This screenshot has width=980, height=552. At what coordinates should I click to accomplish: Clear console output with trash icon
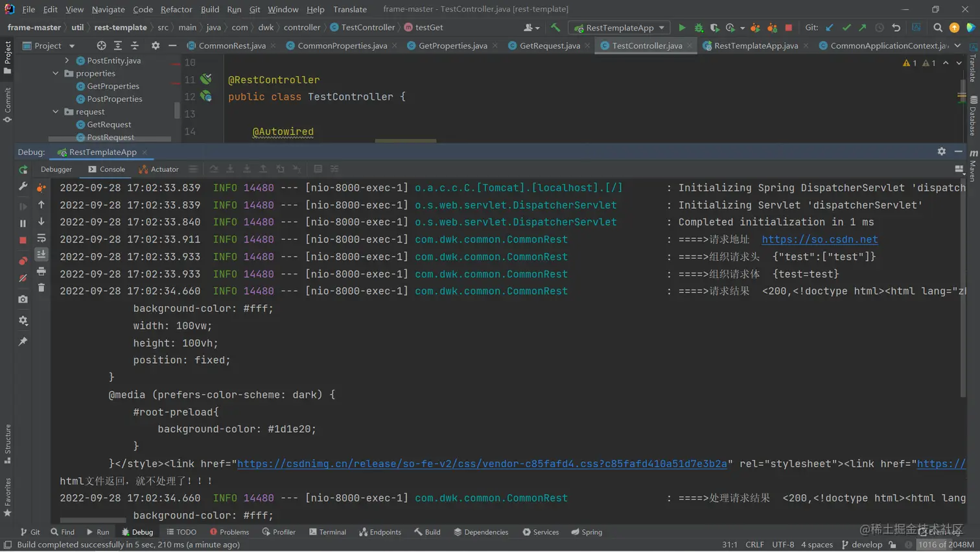[x=41, y=288]
